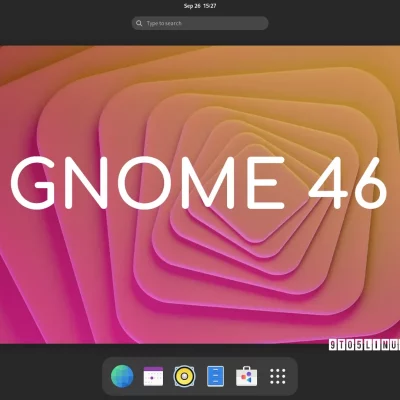This screenshot has height=400, width=400.
Task: Select the workspace wallpaper thumbnail
Action: point(200,194)
